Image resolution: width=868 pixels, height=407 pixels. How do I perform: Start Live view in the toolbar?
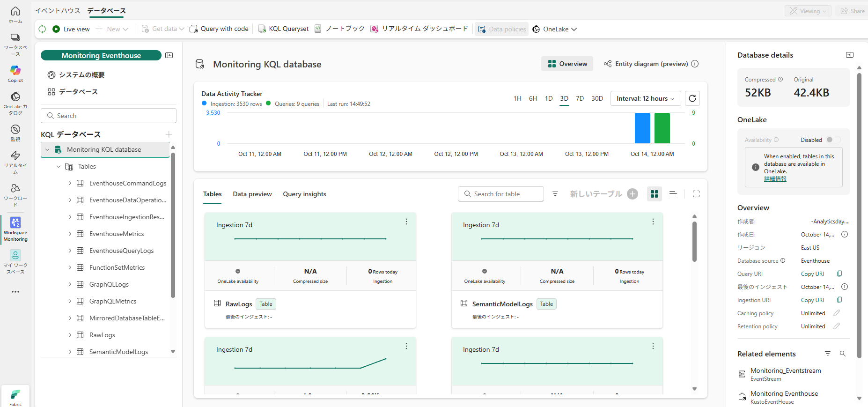coord(71,29)
